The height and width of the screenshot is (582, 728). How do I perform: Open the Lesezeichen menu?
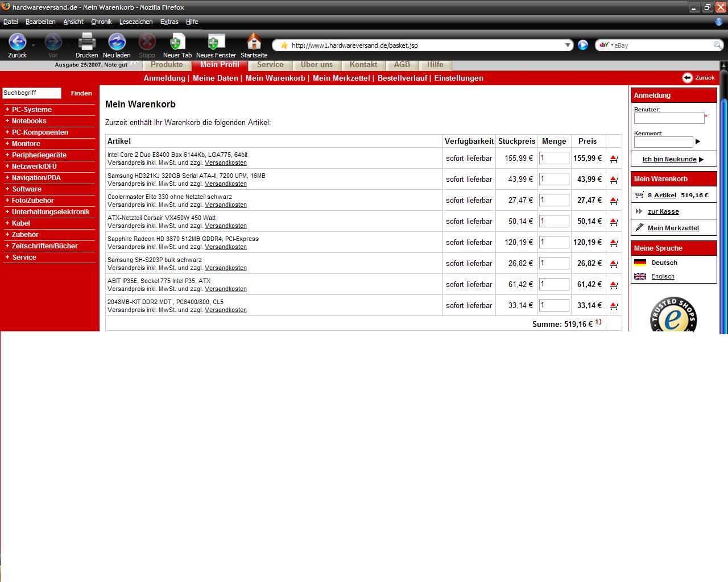(136, 22)
